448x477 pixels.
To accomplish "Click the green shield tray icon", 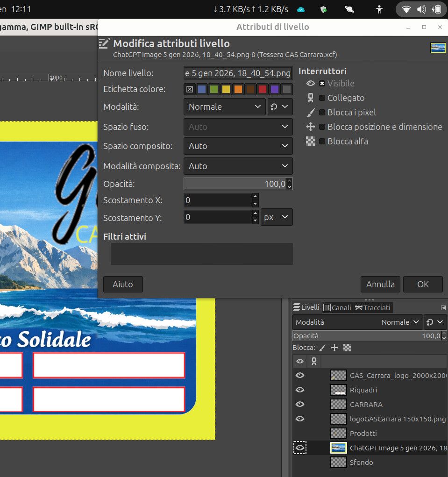I will point(323,9).
